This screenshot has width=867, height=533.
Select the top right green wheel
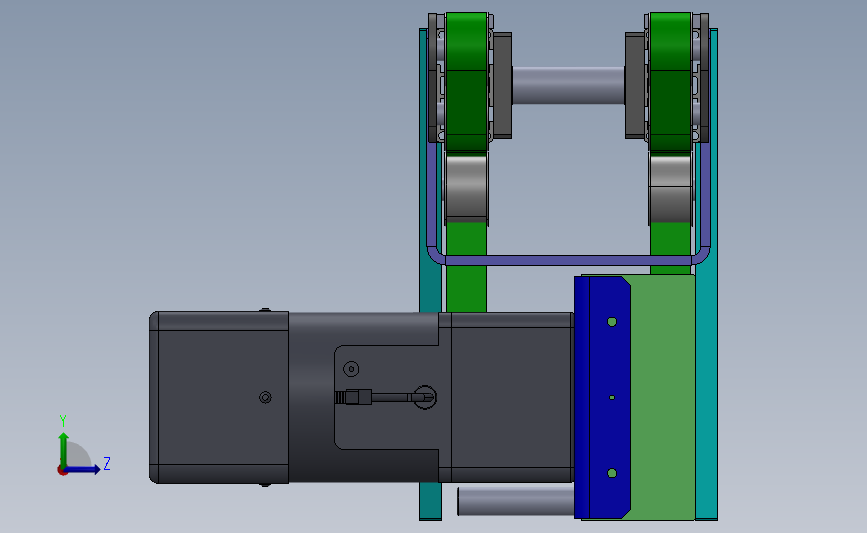click(x=670, y=82)
